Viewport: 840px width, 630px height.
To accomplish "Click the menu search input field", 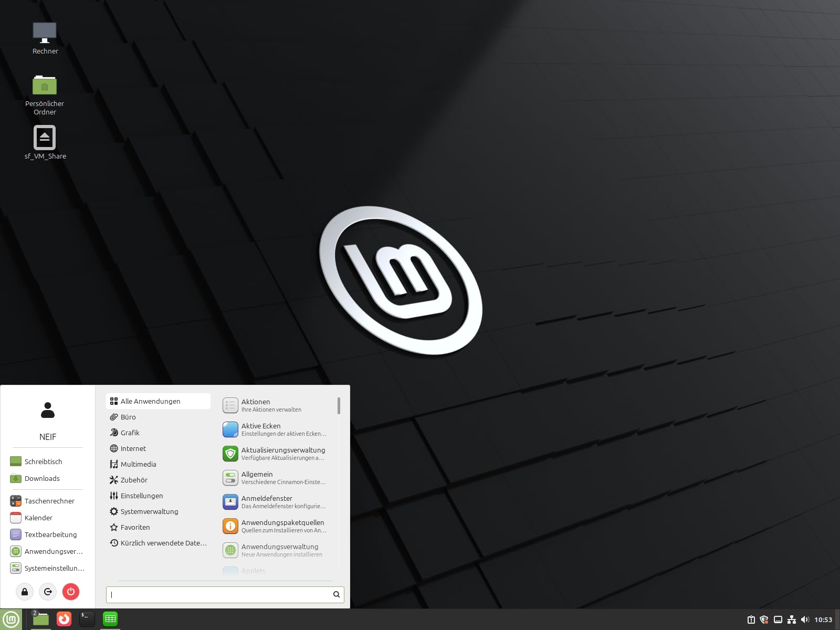I will [x=225, y=594].
